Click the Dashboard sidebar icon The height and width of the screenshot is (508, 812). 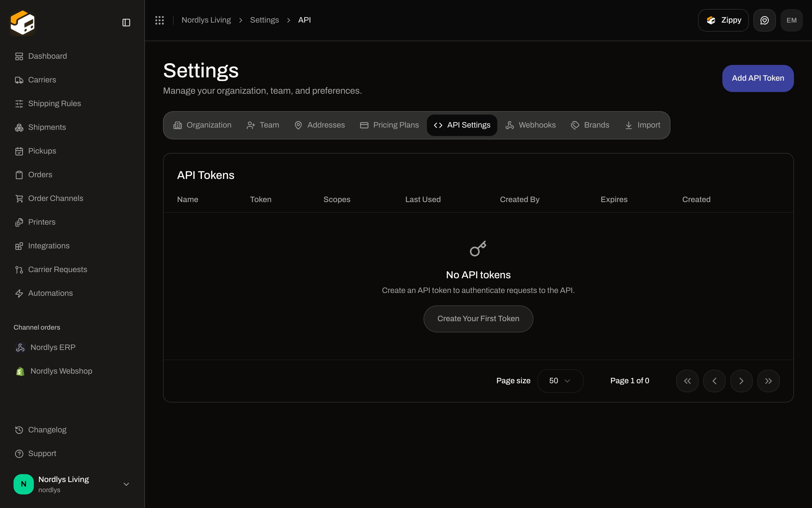pyautogui.click(x=19, y=56)
